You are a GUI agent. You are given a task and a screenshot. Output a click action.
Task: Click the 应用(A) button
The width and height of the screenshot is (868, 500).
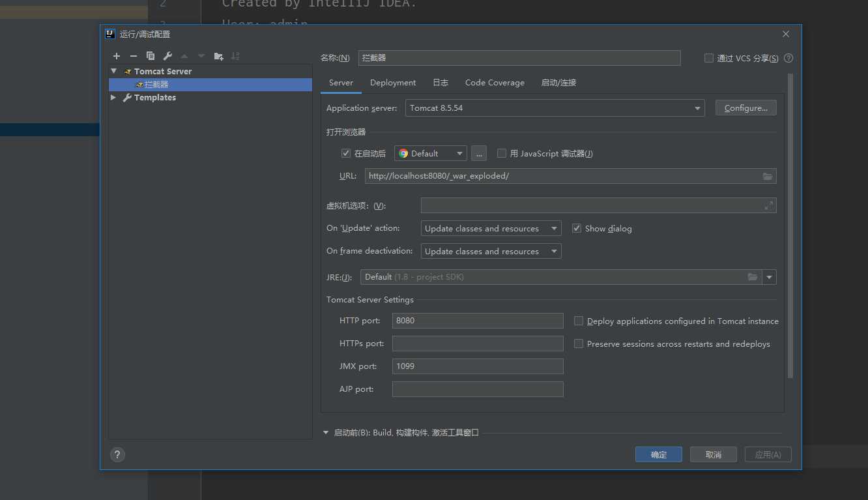coord(768,454)
